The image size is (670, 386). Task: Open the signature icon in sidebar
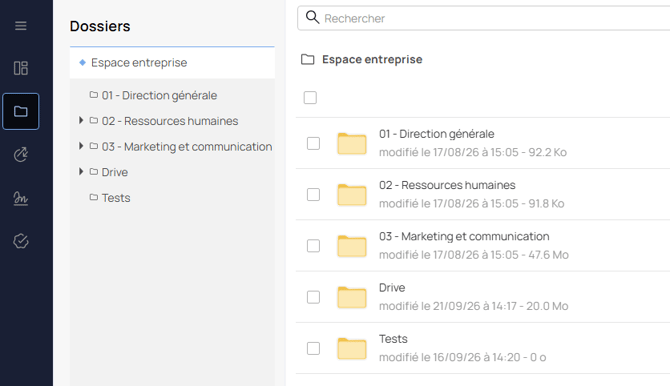coord(21,198)
